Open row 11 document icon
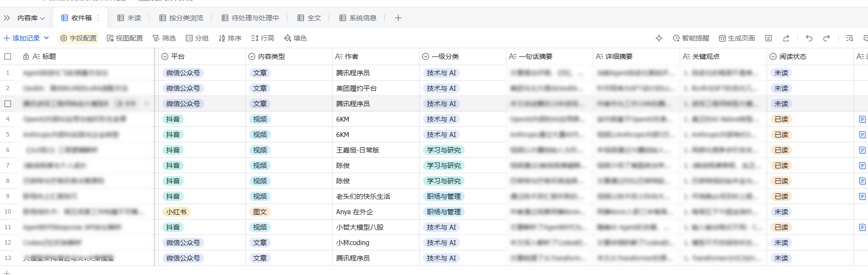Viewport: 868px width, 275px height. [862, 227]
